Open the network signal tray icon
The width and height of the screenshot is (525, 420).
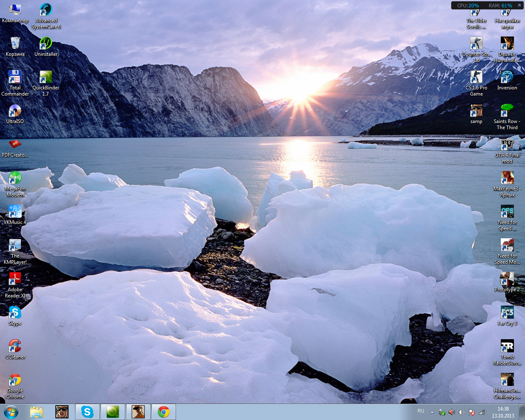482,412
